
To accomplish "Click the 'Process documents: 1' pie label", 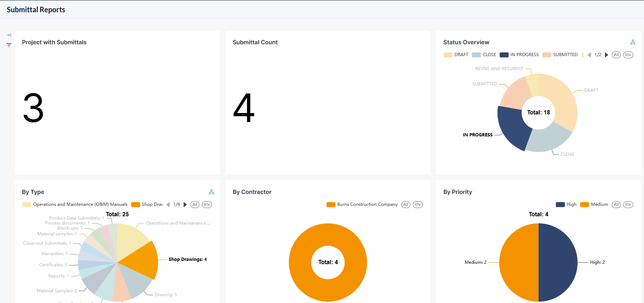I will (x=68, y=223).
